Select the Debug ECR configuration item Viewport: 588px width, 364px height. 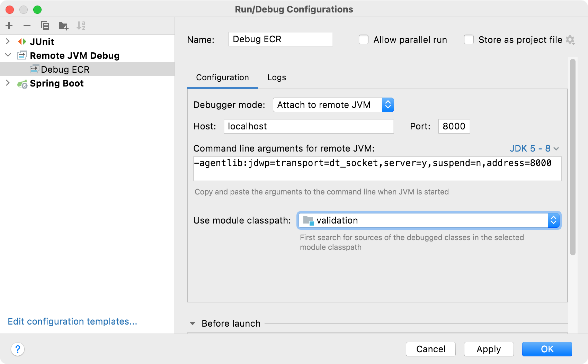(65, 70)
